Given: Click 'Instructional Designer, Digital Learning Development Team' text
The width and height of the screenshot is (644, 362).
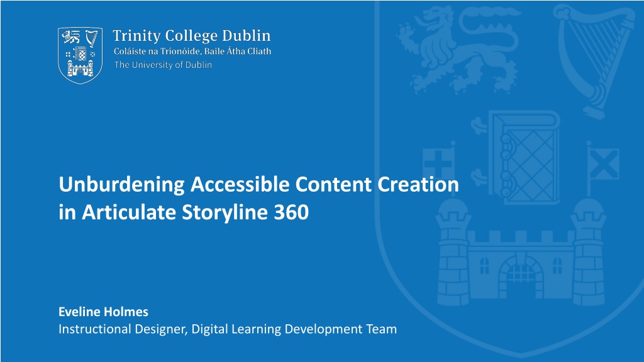Looking at the screenshot, I should click(228, 329).
